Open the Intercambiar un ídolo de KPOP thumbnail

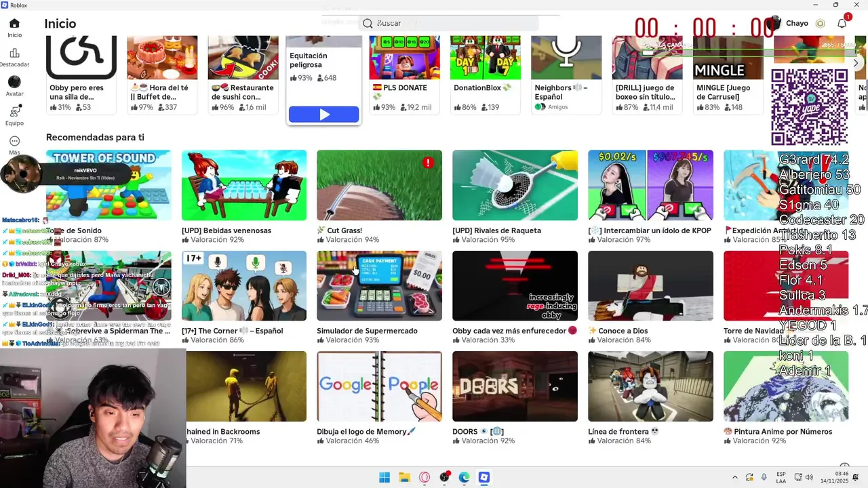651,185
